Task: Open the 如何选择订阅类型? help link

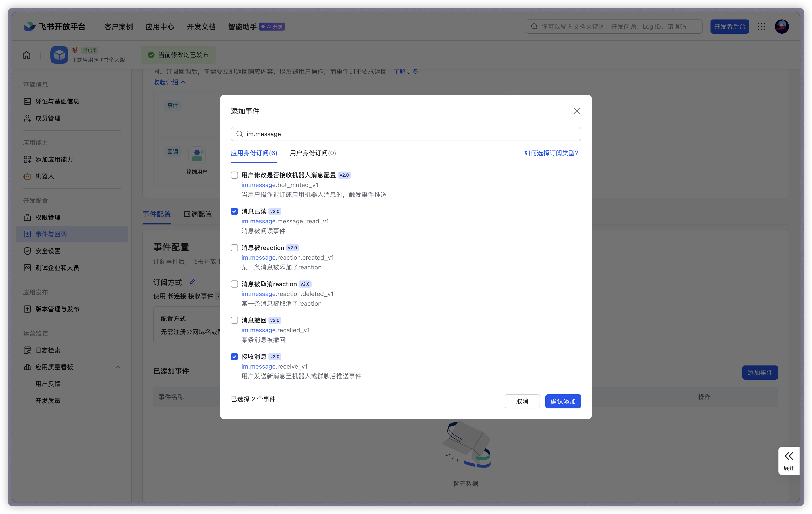Action: tap(551, 153)
